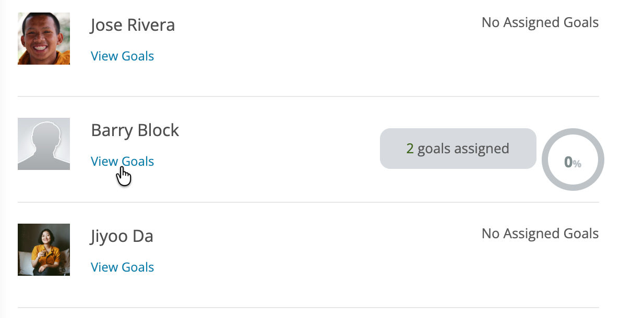The height and width of the screenshot is (318, 644).
Task: Select View Goals beneath Jiyoo Da
Action: tap(122, 267)
